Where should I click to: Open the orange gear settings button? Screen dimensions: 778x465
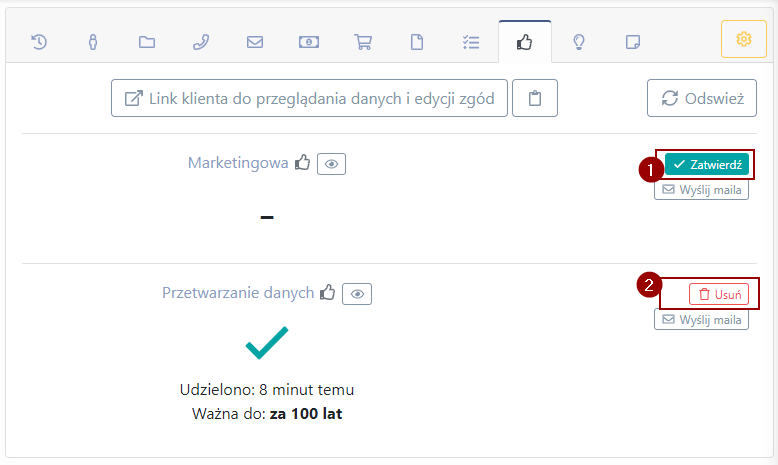pyautogui.click(x=744, y=39)
